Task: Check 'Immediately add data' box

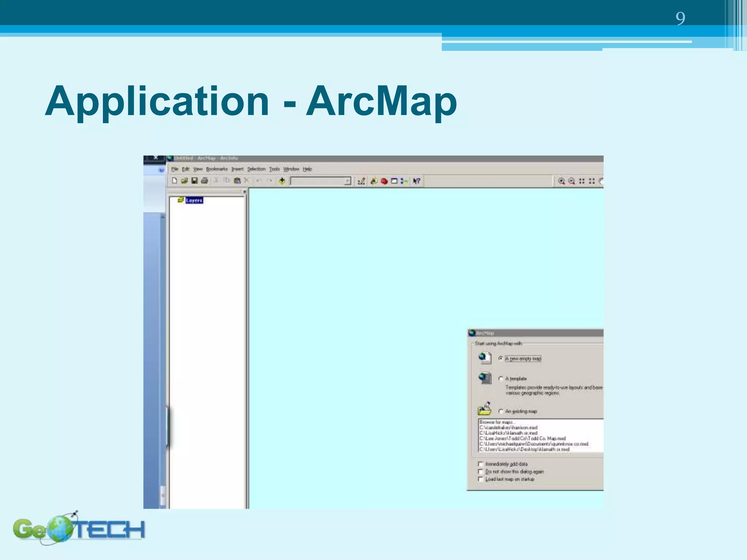Action: click(480, 464)
